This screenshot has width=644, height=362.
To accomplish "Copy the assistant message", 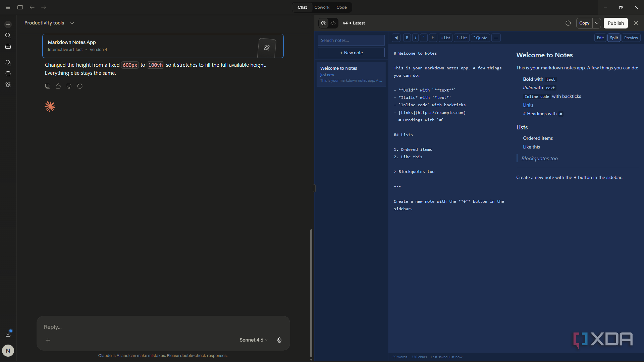I will (x=48, y=86).
